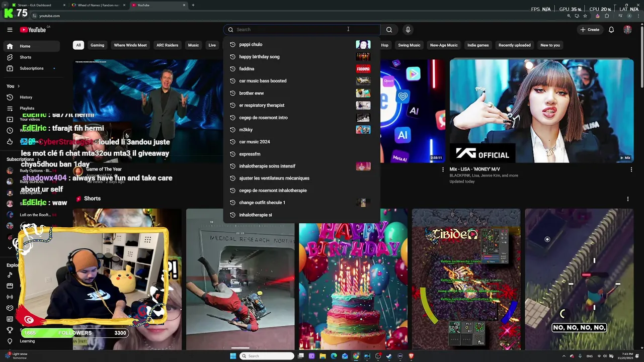Screen dimensions: 644x362
Task: Open the tab search dropdown arrow
Action: pyautogui.click(x=4, y=5)
